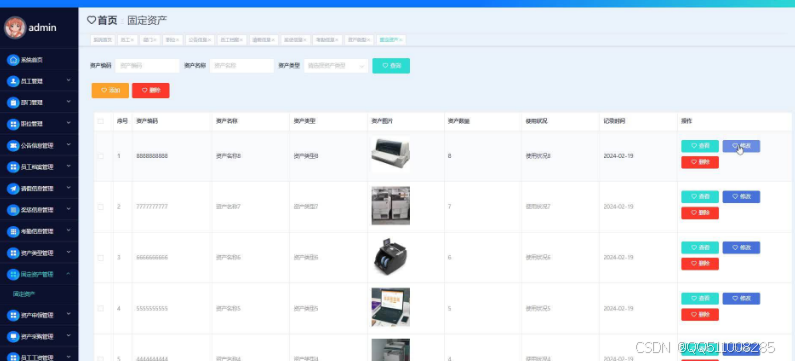Click the 部门管理 sidebar icon

pos(13,102)
